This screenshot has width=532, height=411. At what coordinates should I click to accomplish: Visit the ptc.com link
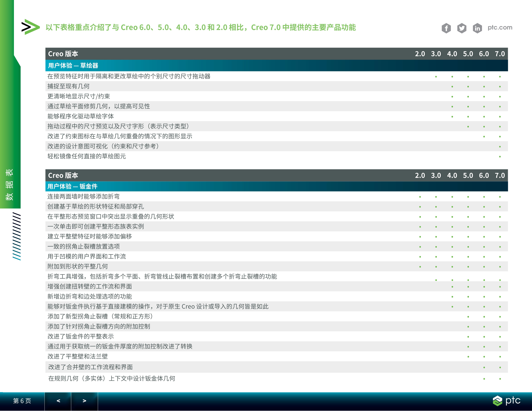pyautogui.click(x=500, y=28)
